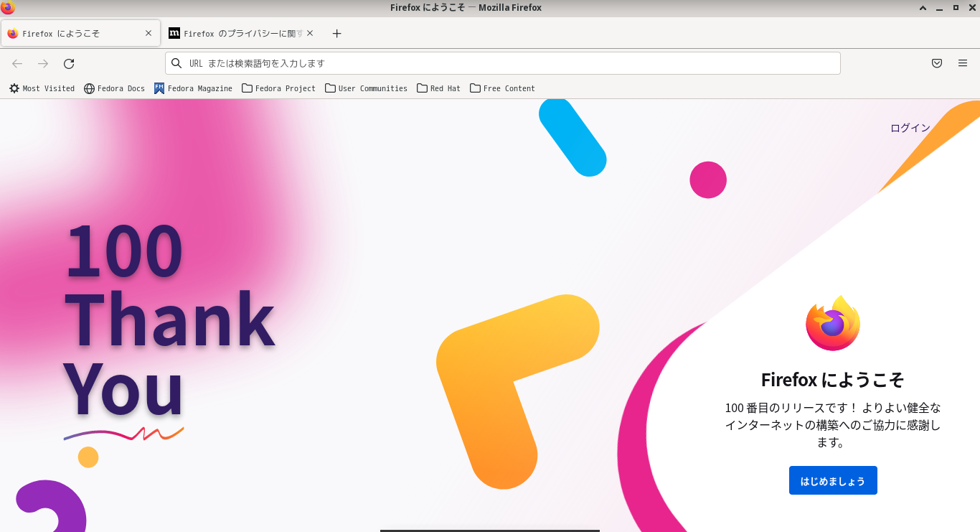Click the Fedora Magazine bookmark icon
980x532 pixels.
tap(159, 88)
